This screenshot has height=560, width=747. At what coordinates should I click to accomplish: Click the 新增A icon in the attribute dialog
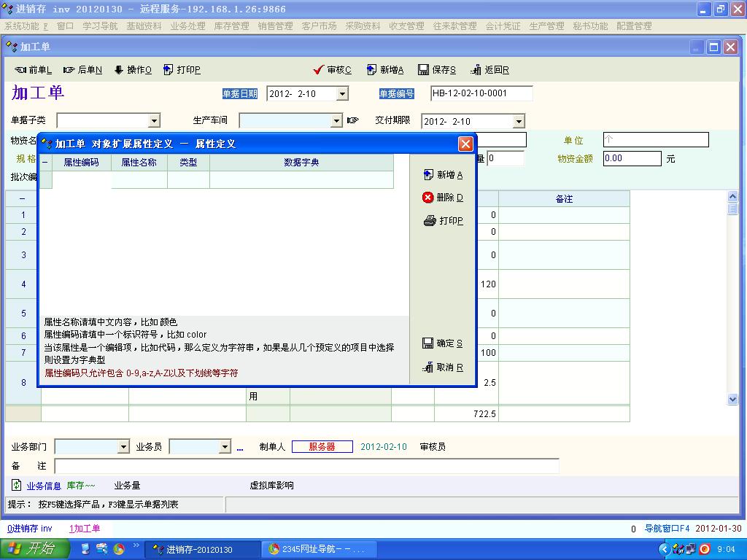429,175
